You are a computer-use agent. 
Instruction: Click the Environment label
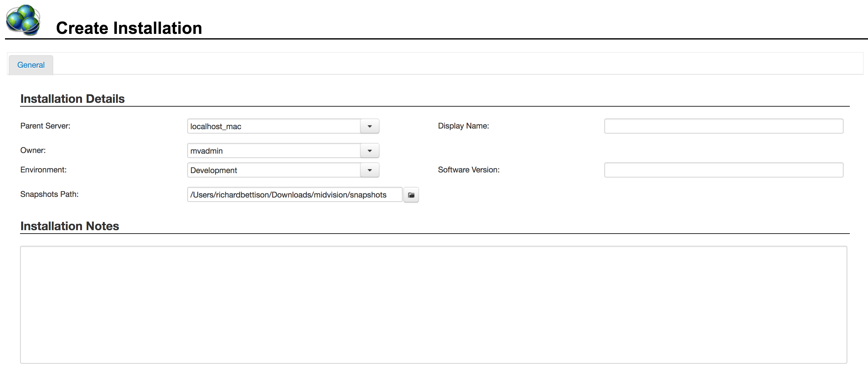coord(44,170)
